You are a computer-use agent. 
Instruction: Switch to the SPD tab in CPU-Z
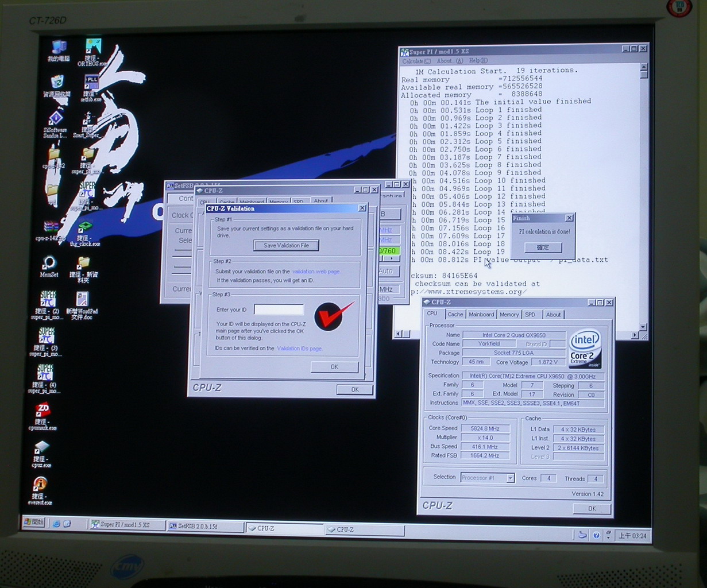[x=530, y=315]
